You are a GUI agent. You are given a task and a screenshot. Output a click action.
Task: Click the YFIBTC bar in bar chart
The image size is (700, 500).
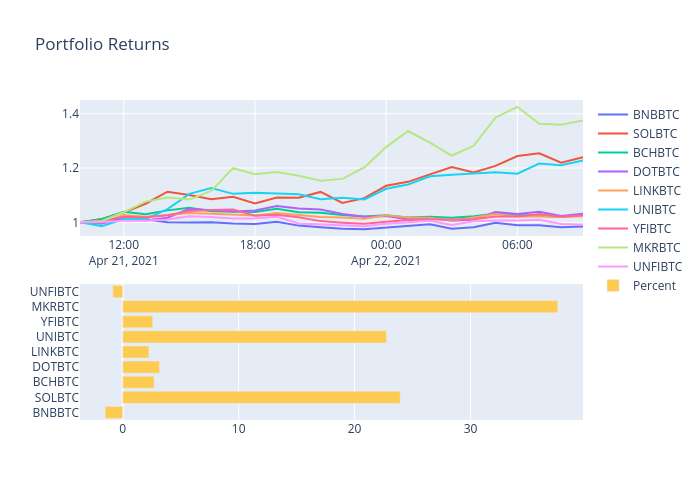137,322
